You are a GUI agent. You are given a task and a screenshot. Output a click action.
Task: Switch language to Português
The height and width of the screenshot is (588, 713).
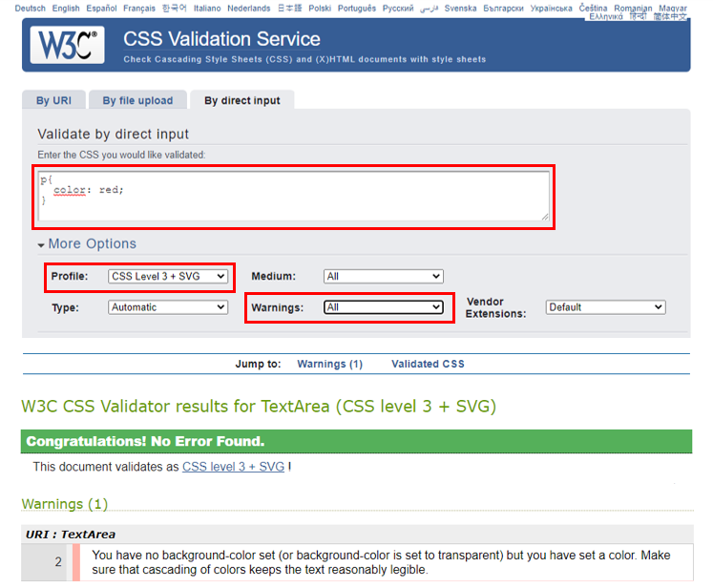point(357,9)
